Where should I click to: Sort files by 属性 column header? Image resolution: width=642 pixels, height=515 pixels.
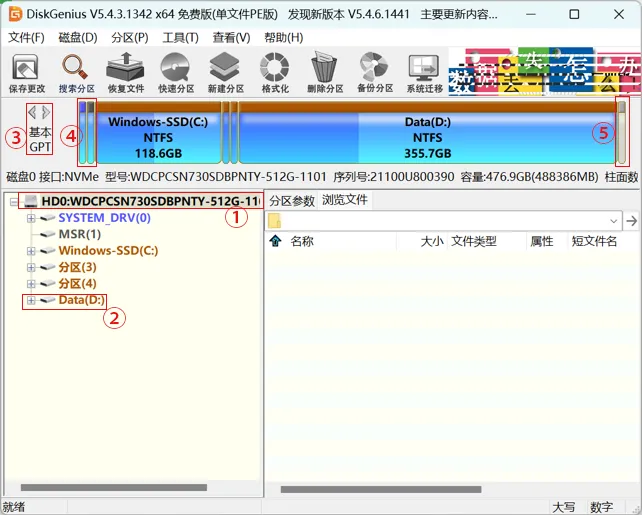[542, 241]
